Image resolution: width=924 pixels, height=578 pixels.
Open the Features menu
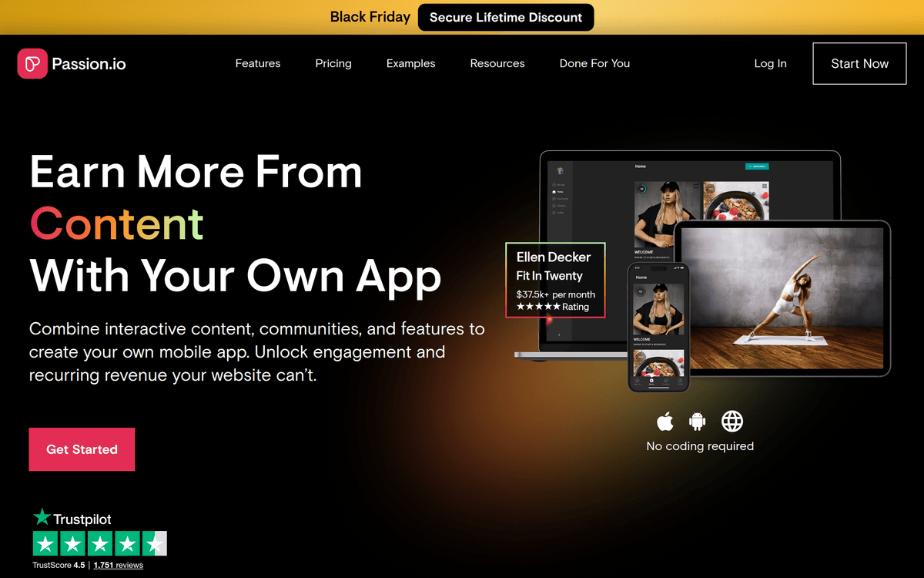[x=258, y=63]
